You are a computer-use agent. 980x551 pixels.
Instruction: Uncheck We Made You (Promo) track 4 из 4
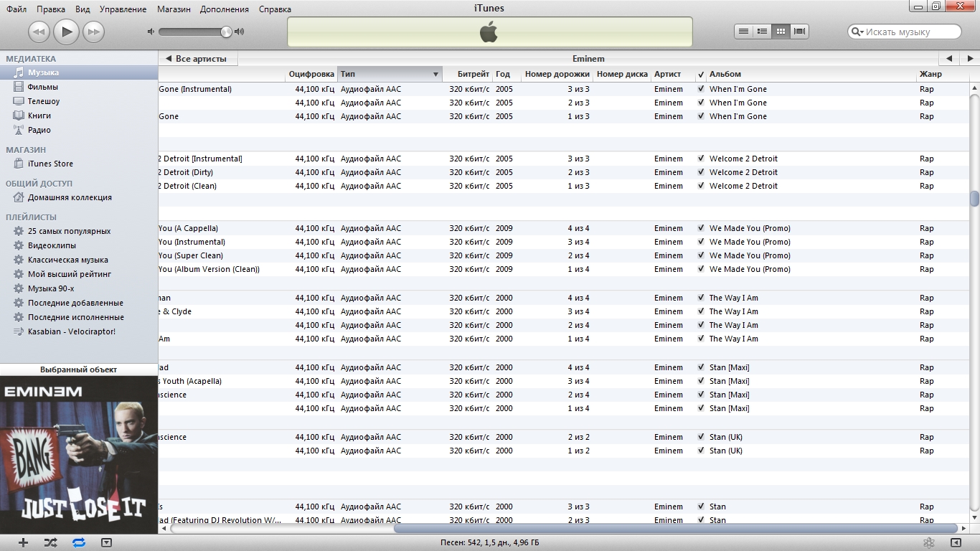(x=701, y=228)
